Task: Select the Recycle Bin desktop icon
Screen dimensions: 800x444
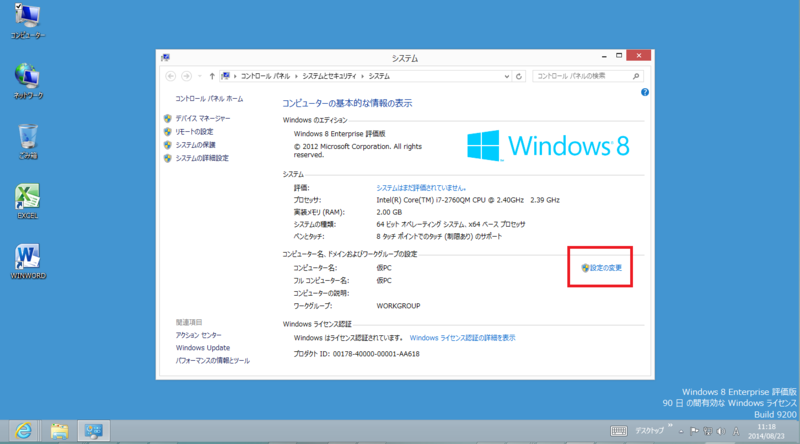Action: tap(28, 141)
